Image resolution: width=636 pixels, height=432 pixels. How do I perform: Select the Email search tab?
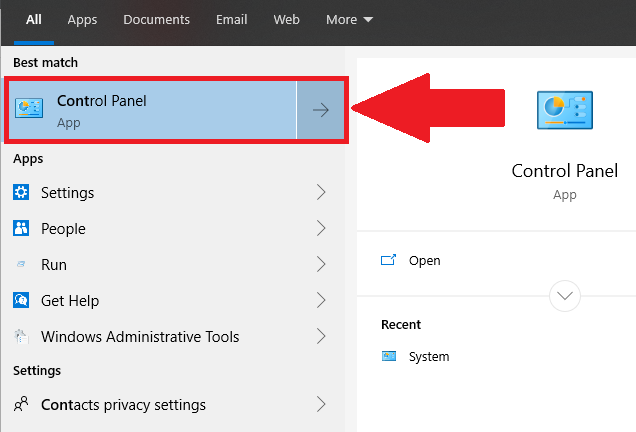[232, 19]
